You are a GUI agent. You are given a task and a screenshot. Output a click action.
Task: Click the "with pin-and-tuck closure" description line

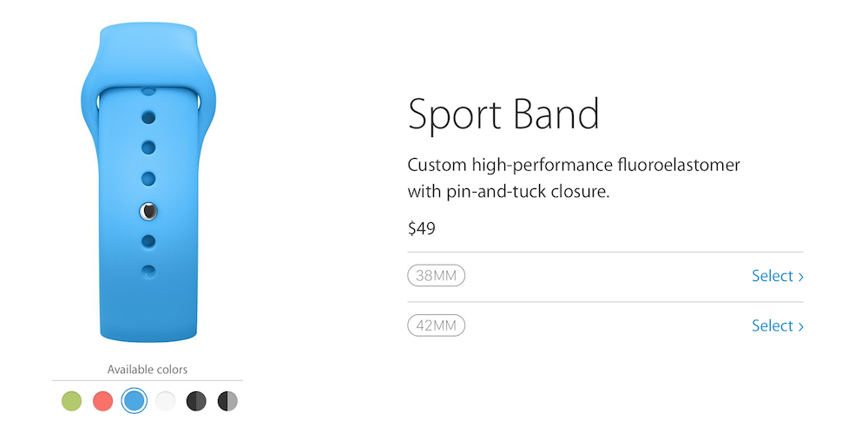coord(509,191)
